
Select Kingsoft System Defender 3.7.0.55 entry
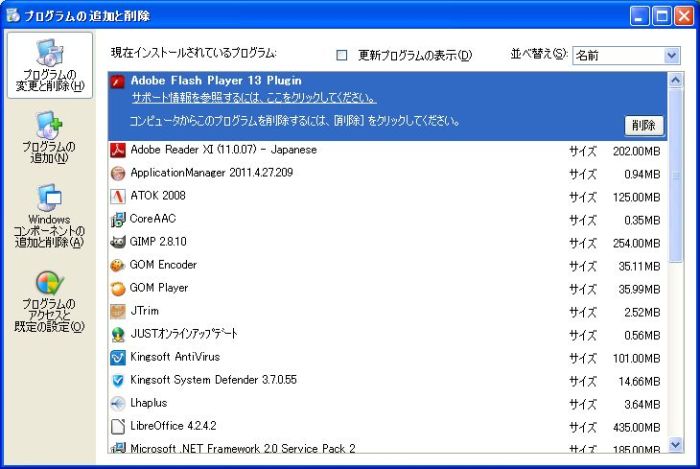[213, 380]
